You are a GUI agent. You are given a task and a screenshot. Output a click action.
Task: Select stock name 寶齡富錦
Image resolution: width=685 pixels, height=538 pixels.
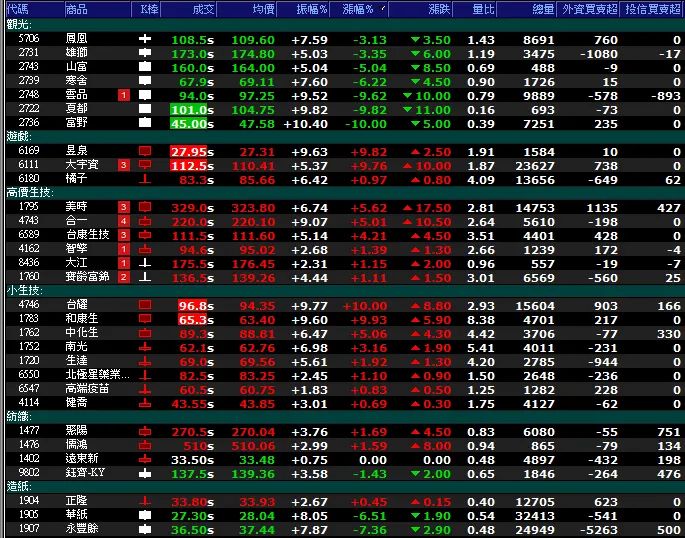pyautogui.click(x=87, y=276)
